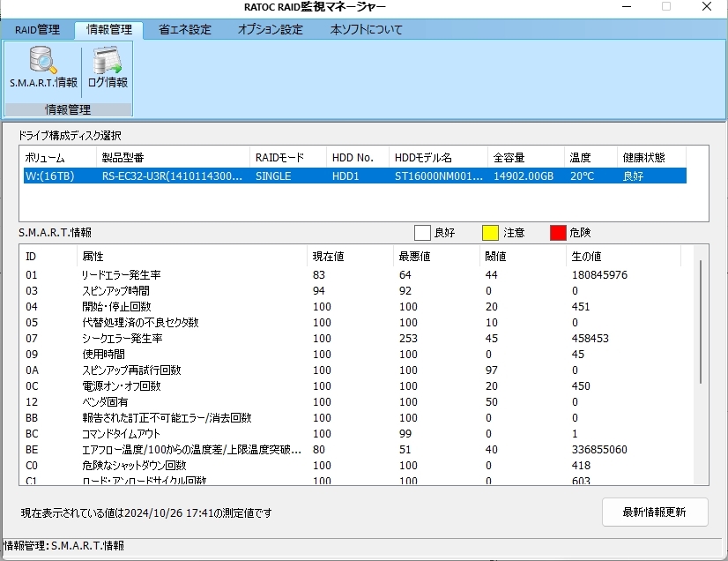The image size is (728, 561).
Task: Select the 情報管理 tab
Action: point(109,30)
